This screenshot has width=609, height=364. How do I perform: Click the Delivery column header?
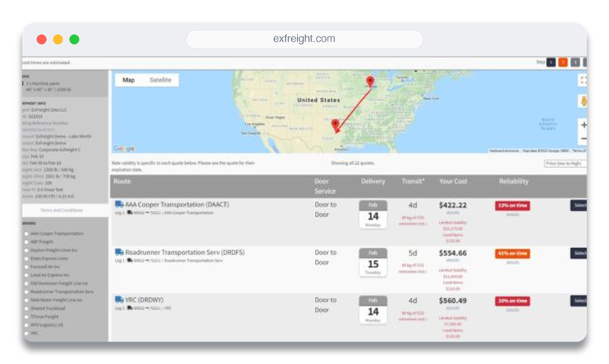[x=373, y=181]
